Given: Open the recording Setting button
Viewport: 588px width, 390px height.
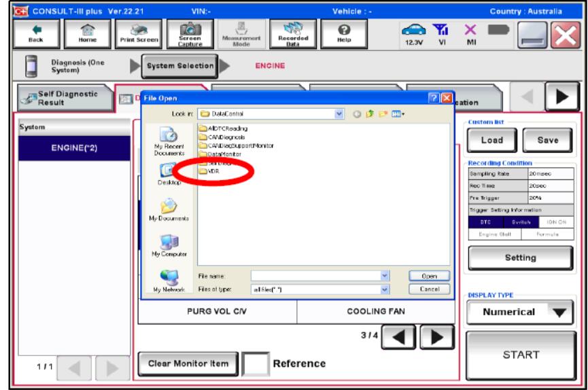Looking at the screenshot, I should [520, 258].
